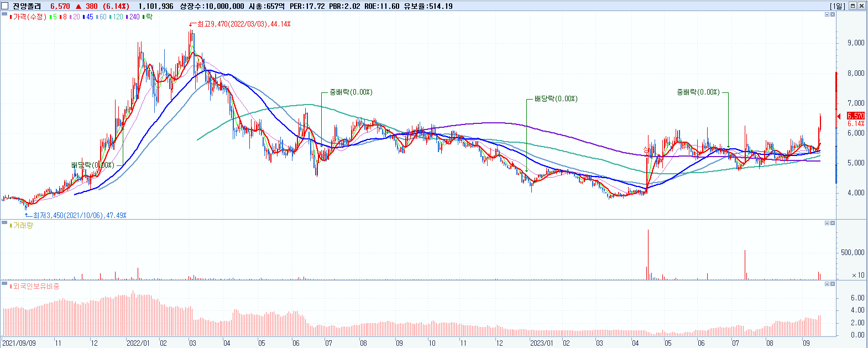The image size is (868, 348).
Task: Select the 거래량 volume indicator label
Action: [22, 225]
